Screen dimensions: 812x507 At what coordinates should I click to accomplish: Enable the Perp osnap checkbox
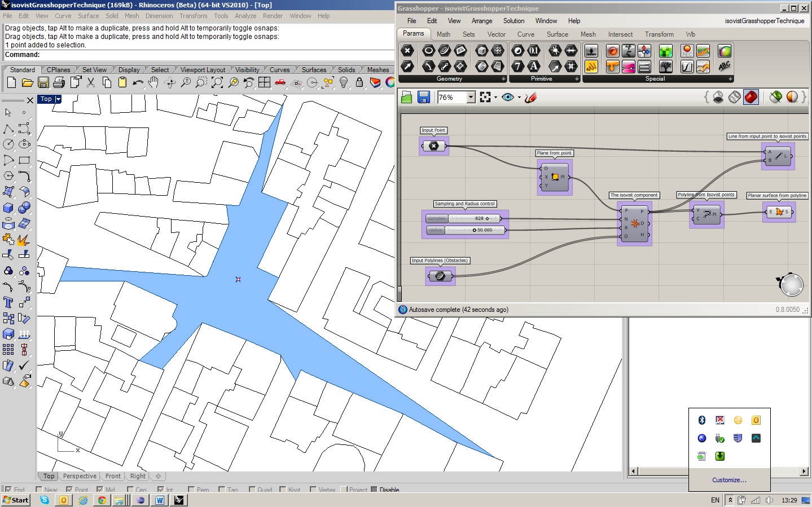191,490
